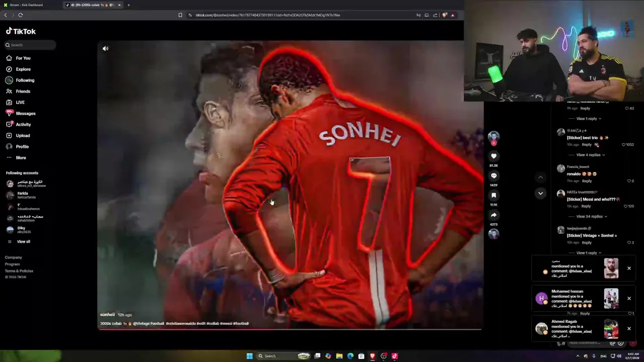Image resolution: width=644 pixels, height=362 pixels.
Task: Open Mohamed hassan notification thumbnail
Action: (611, 299)
